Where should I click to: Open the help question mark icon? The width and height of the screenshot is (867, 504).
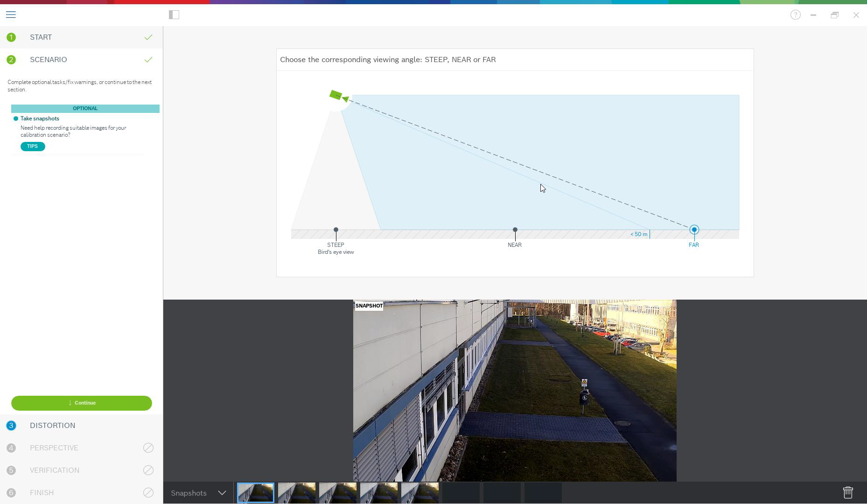pyautogui.click(x=796, y=15)
